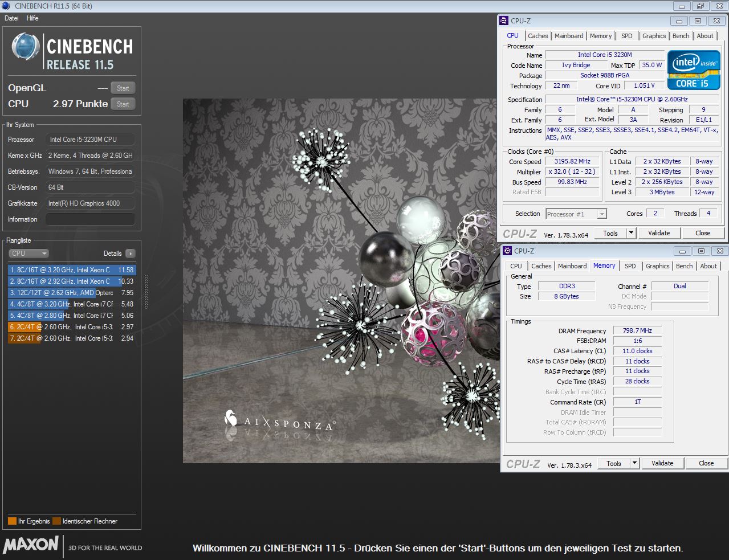729x560 pixels.
Task: Click the Intel Core i5 badge logo
Action: (x=694, y=70)
